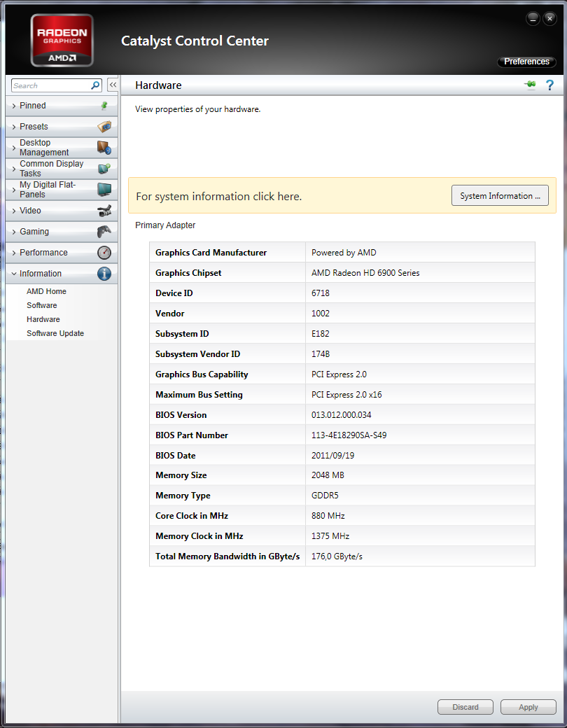This screenshot has width=567, height=728.
Task: Select the Memory Type GDDR5 value
Action: coord(325,496)
